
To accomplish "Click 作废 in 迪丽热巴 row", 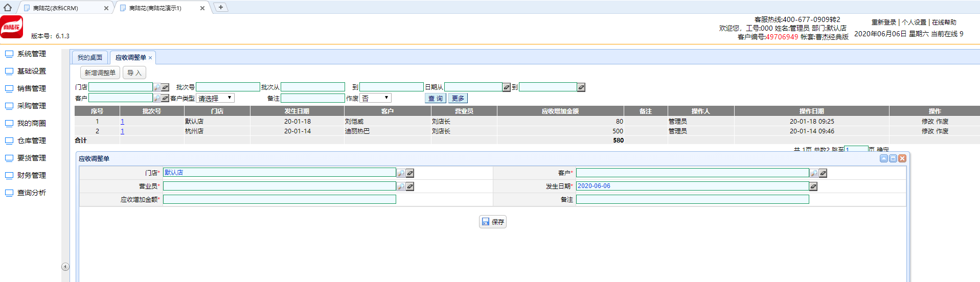I will (942, 131).
